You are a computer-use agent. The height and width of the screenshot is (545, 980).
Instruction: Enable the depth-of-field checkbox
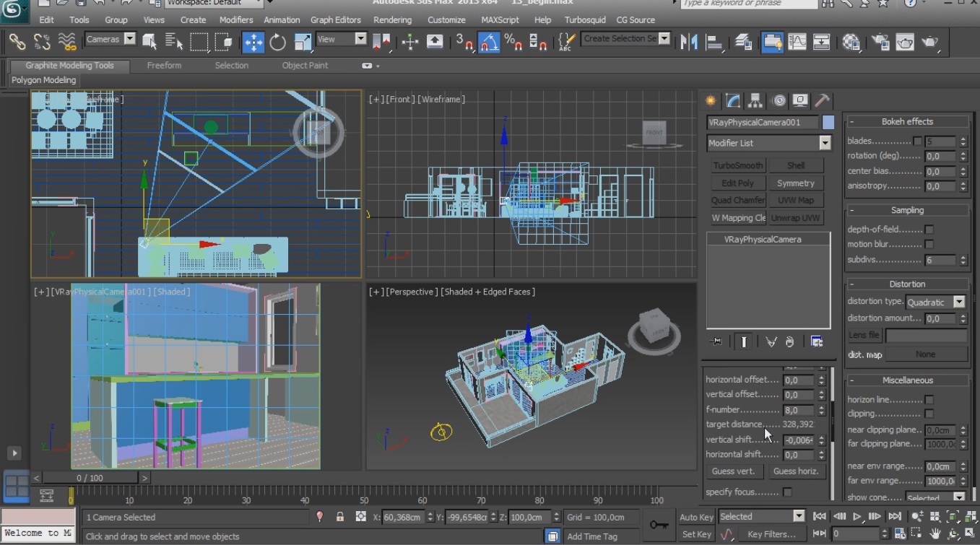tap(929, 230)
